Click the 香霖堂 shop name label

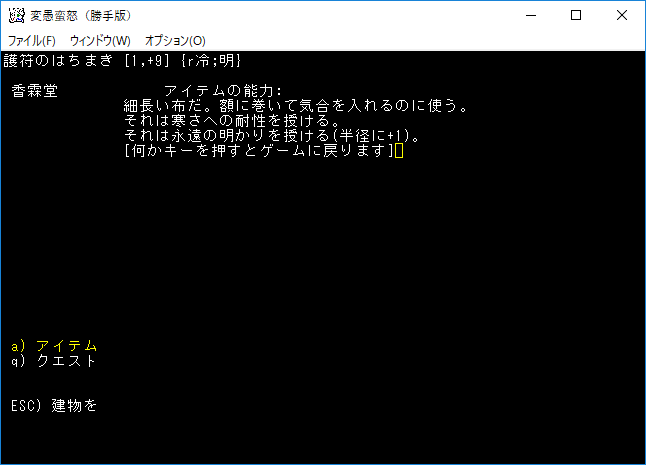pyautogui.click(x=35, y=91)
